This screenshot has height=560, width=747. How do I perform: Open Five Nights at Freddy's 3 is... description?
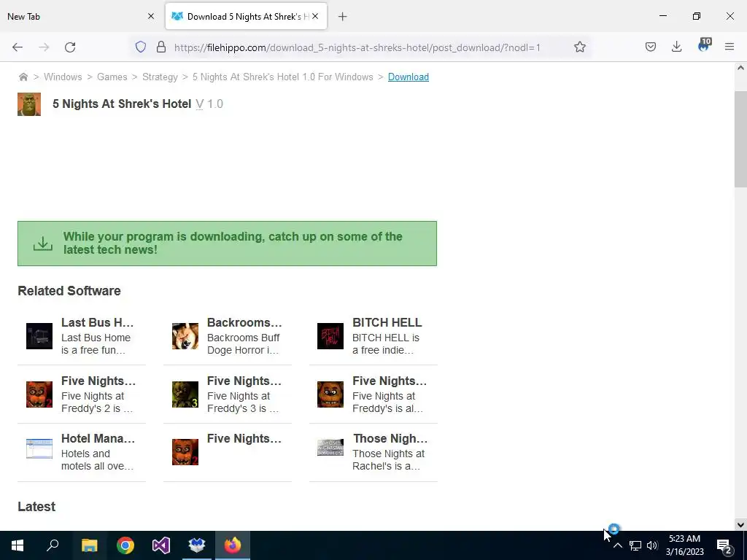click(x=243, y=402)
